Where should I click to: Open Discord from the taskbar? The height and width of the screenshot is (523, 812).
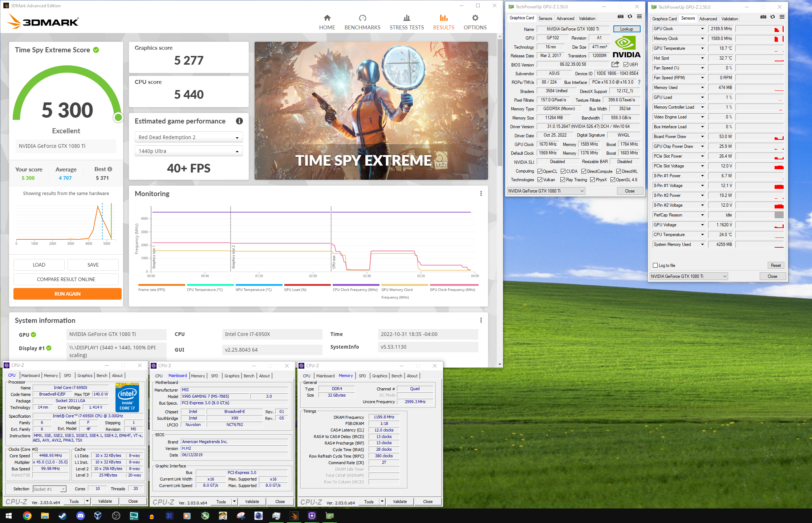click(x=80, y=515)
